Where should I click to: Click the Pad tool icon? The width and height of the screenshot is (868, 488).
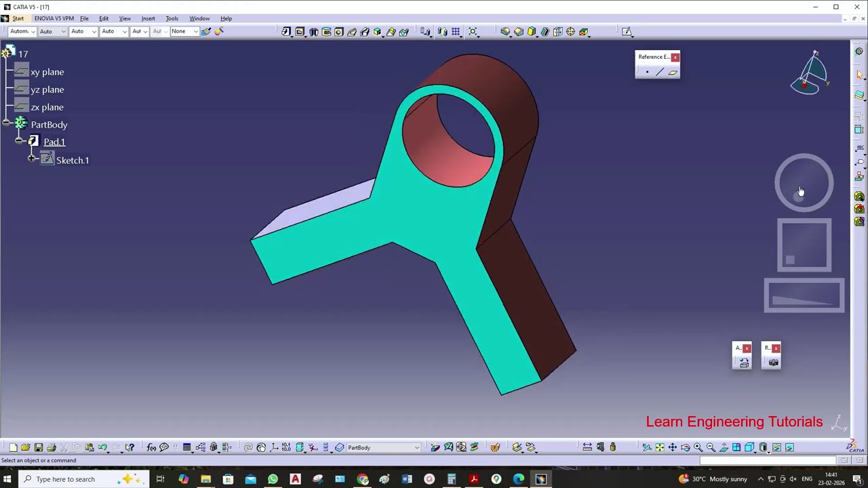(x=286, y=31)
